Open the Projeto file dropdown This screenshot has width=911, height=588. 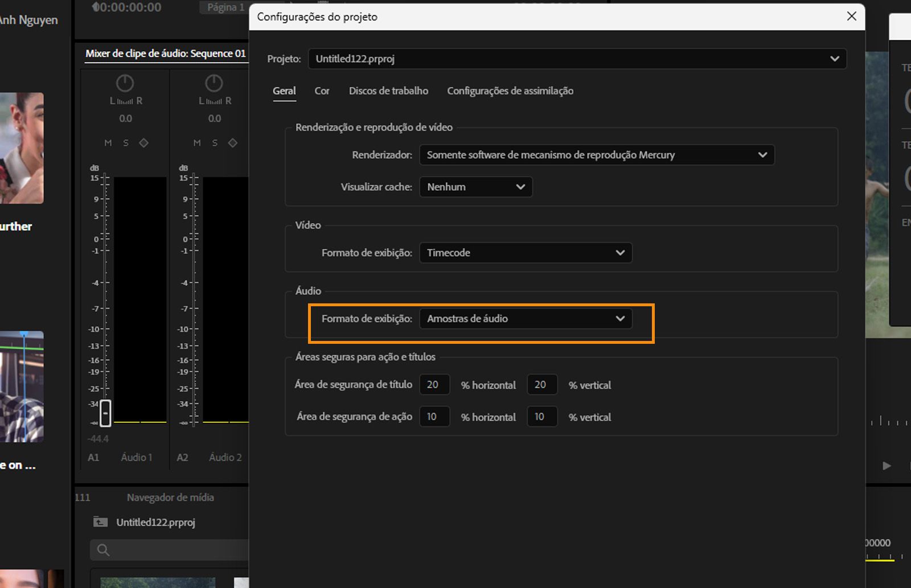pyautogui.click(x=577, y=59)
